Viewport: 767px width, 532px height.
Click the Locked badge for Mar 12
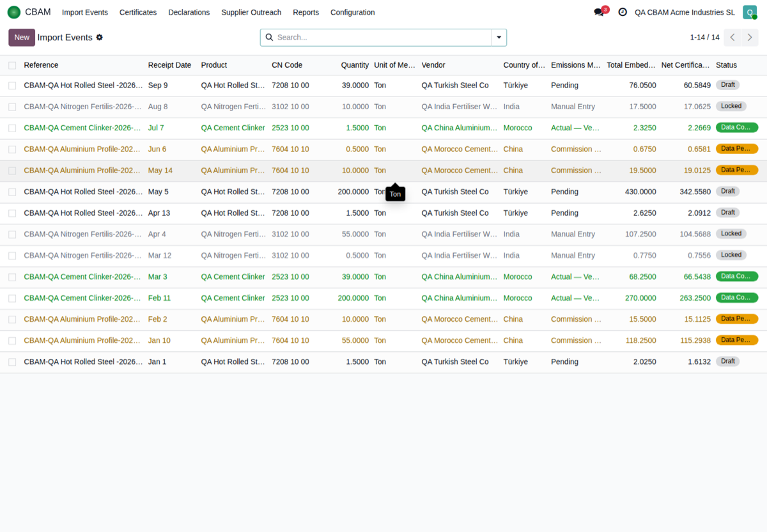tap(731, 255)
